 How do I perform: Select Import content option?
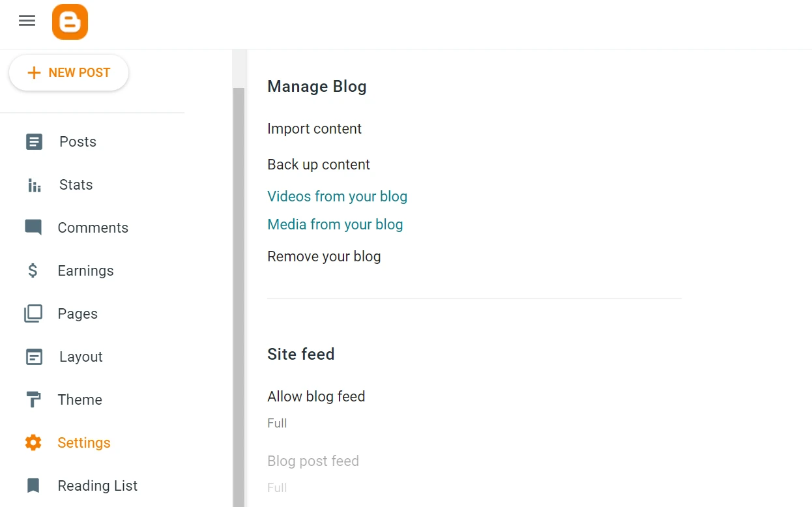[x=314, y=128]
